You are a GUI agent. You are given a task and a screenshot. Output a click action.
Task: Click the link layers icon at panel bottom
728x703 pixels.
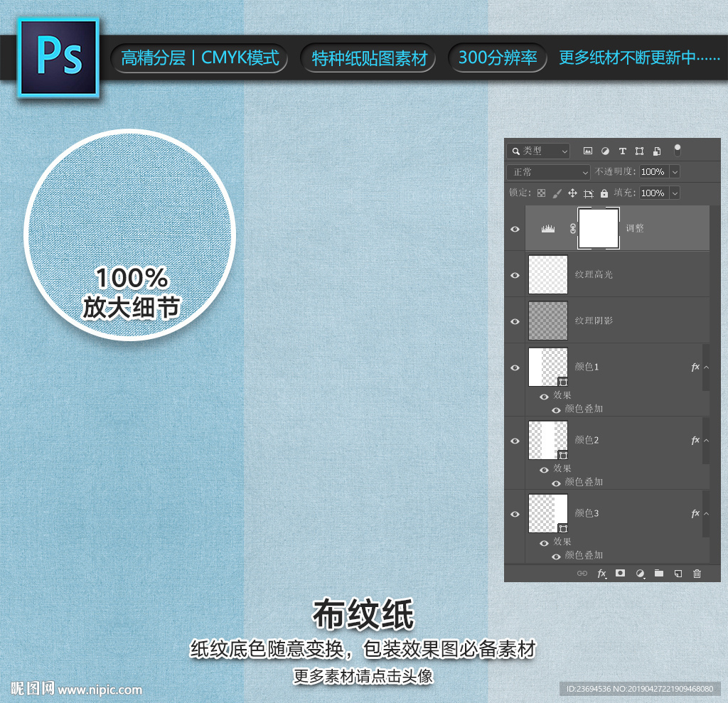582,574
